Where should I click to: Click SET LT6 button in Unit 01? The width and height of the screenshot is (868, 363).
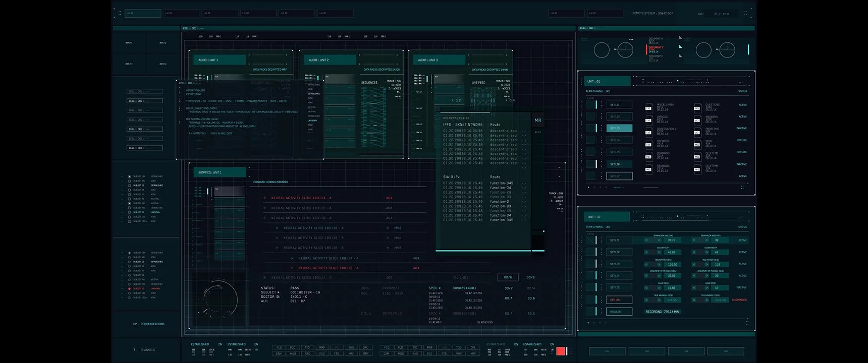619,164
